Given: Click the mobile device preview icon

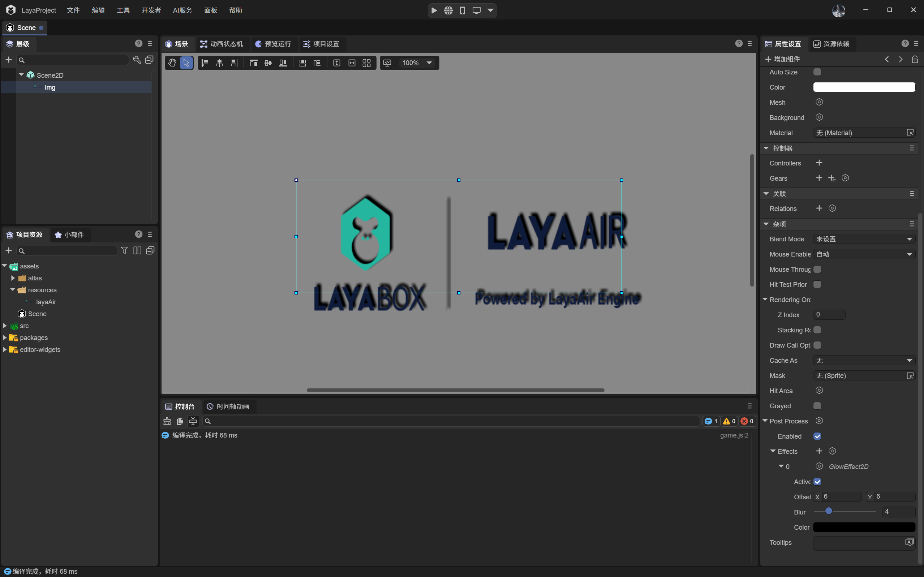Looking at the screenshot, I should click(462, 10).
